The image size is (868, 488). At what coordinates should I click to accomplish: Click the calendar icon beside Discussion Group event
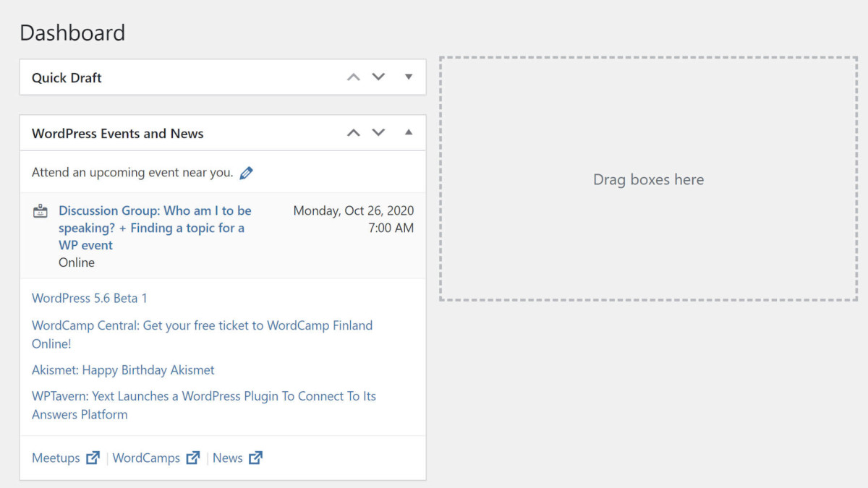click(40, 210)
